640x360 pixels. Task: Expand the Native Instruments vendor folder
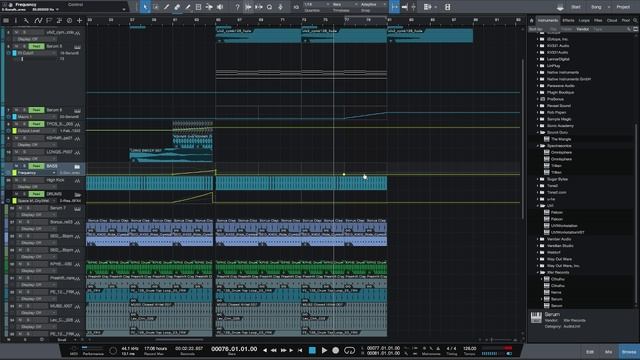coord(538,72)
